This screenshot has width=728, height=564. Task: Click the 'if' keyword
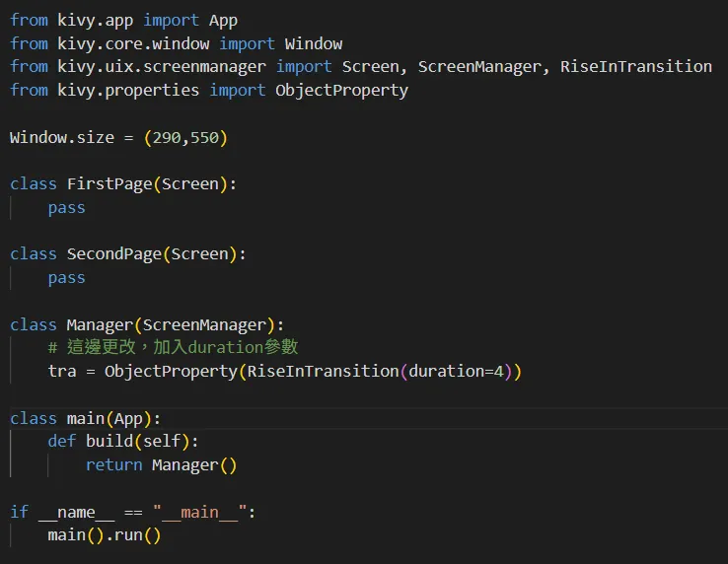pos(19,512)
